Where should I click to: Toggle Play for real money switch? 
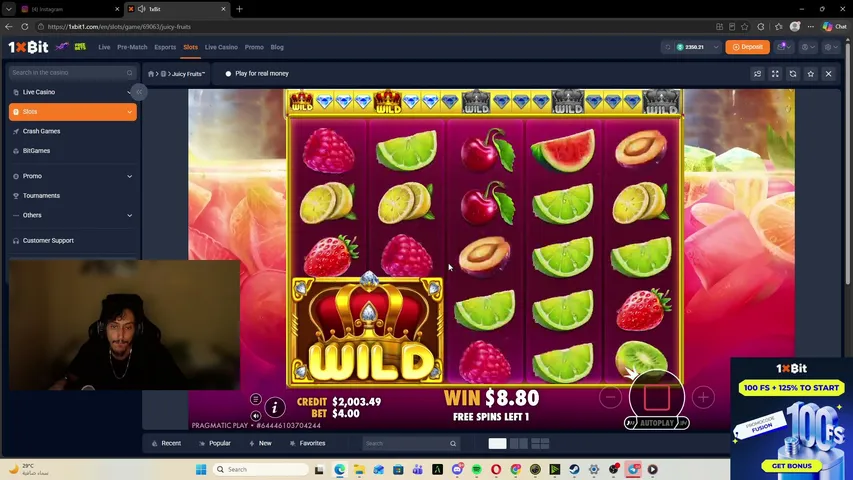[x=228, y=73]
